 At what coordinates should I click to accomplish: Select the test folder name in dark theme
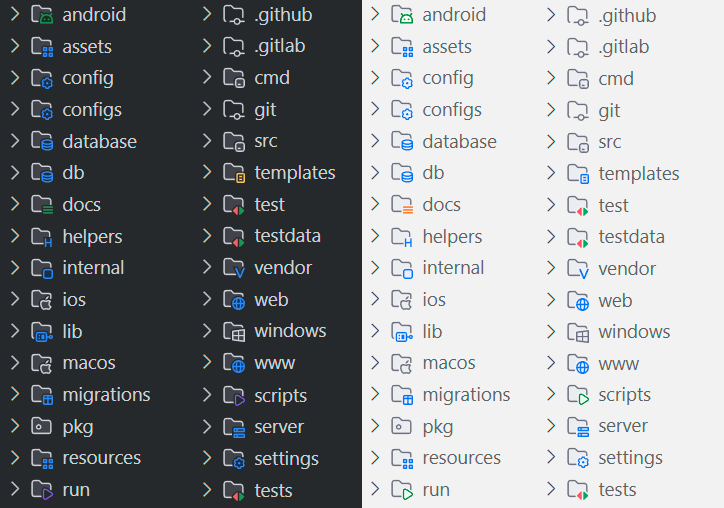pyautogui.click(x=270, y=205)
